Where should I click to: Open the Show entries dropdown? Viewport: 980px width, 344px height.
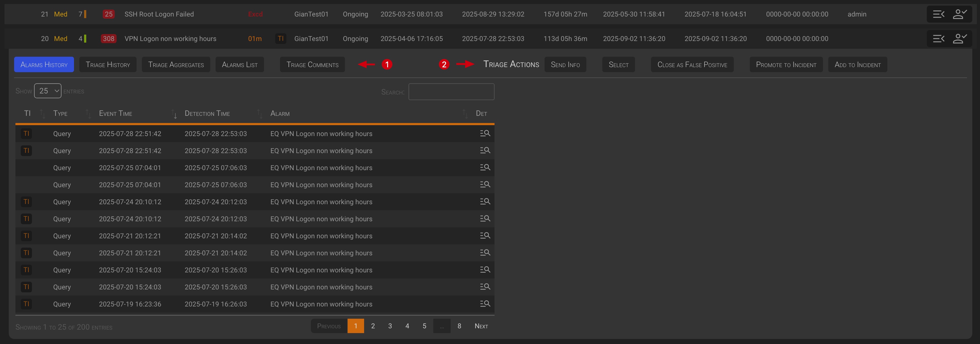pyautogui.click(x=48, y=91)
